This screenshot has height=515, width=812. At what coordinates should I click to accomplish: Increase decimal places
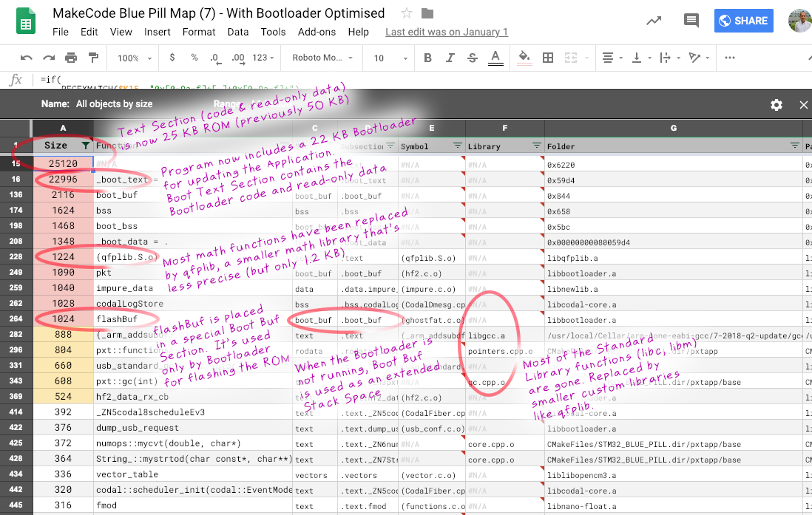(238, 58)
